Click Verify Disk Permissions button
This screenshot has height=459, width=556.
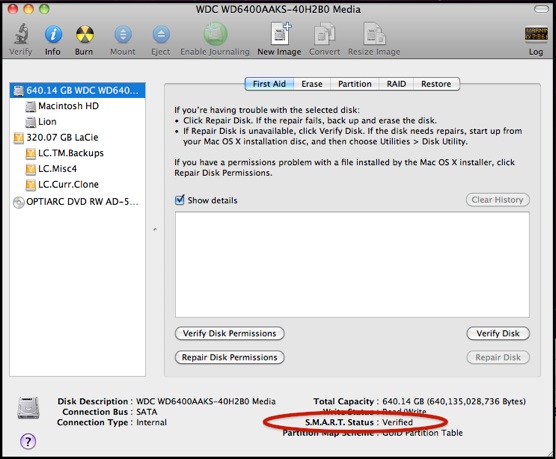click(229, 333)
